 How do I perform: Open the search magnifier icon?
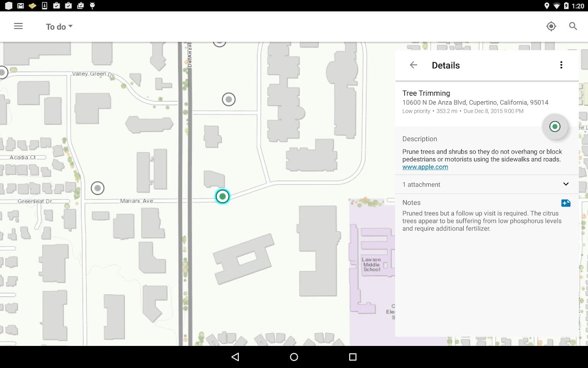(573, 26)
